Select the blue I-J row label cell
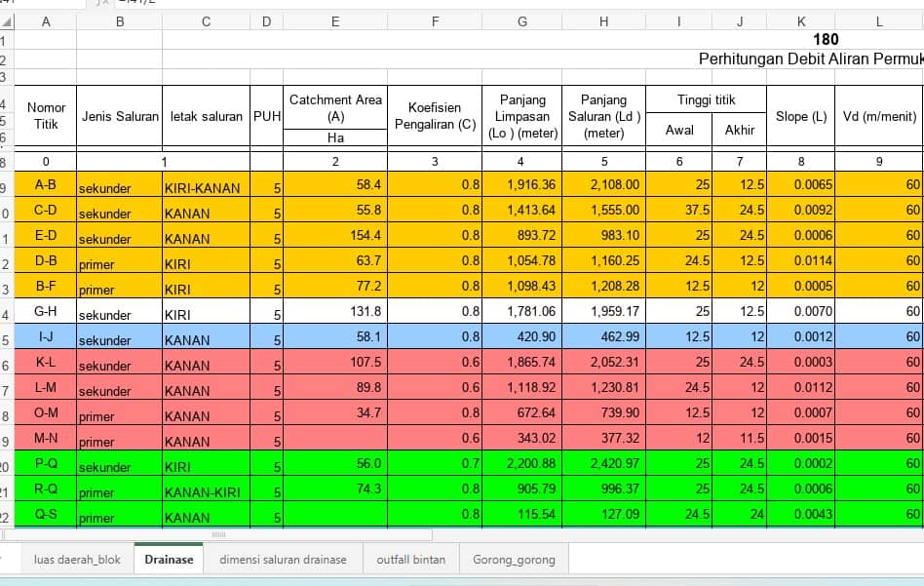Screen dimensions: 924x586 coord(46,337)
